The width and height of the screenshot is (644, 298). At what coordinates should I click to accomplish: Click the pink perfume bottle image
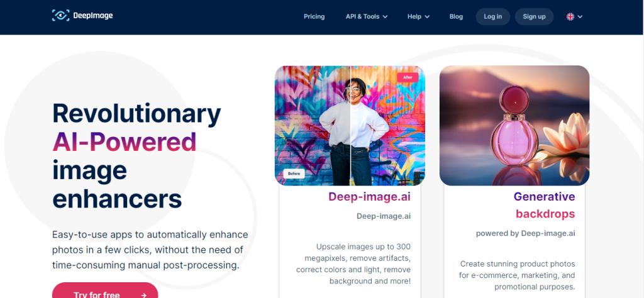pyautogui.click(x=514, y=126)
